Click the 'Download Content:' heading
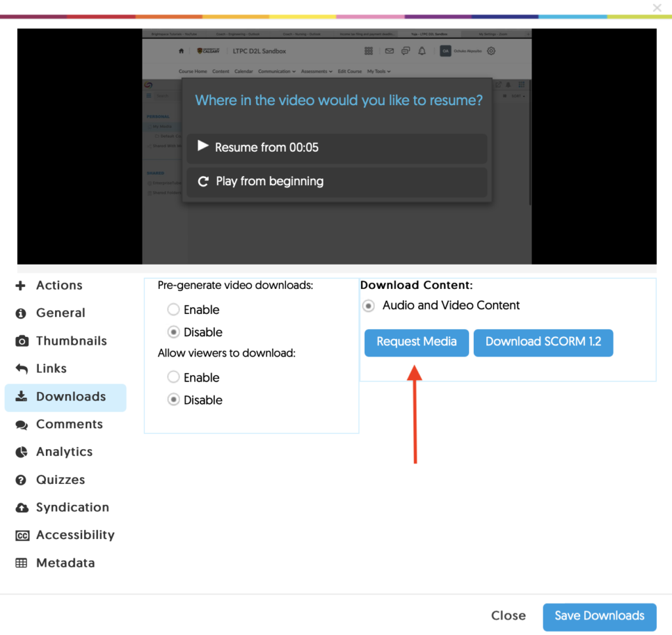The image size is (672, 635). tap(417, 285)
